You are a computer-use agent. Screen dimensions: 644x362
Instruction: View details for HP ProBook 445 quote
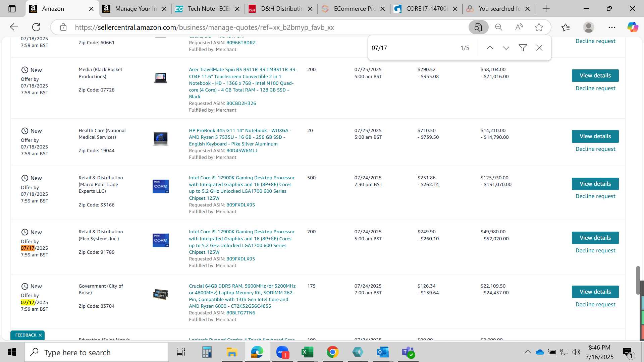(x=595, y=136)
